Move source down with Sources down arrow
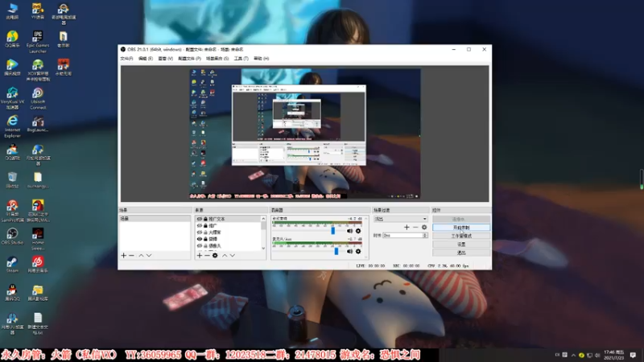 [233, 255]
